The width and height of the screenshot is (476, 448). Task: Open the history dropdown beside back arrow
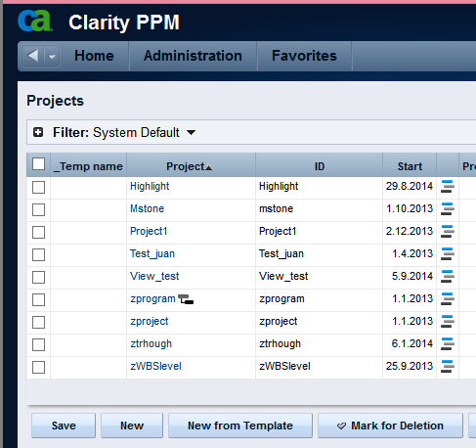point(52,56)
